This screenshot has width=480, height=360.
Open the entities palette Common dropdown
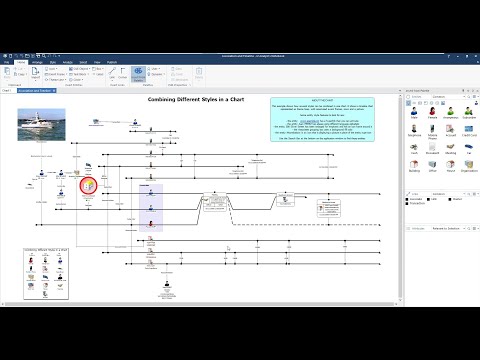point(449,96)
